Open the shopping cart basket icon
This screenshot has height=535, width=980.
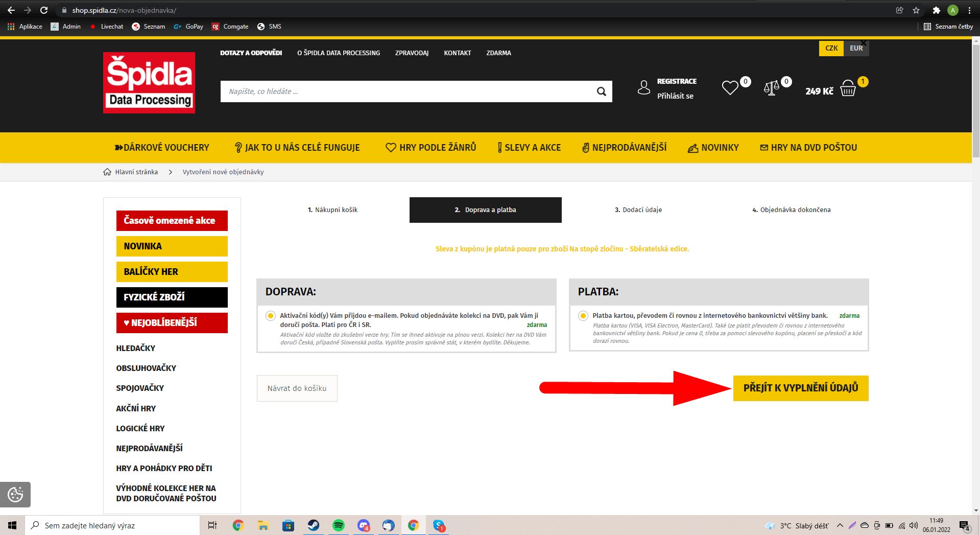coord(848,89)
